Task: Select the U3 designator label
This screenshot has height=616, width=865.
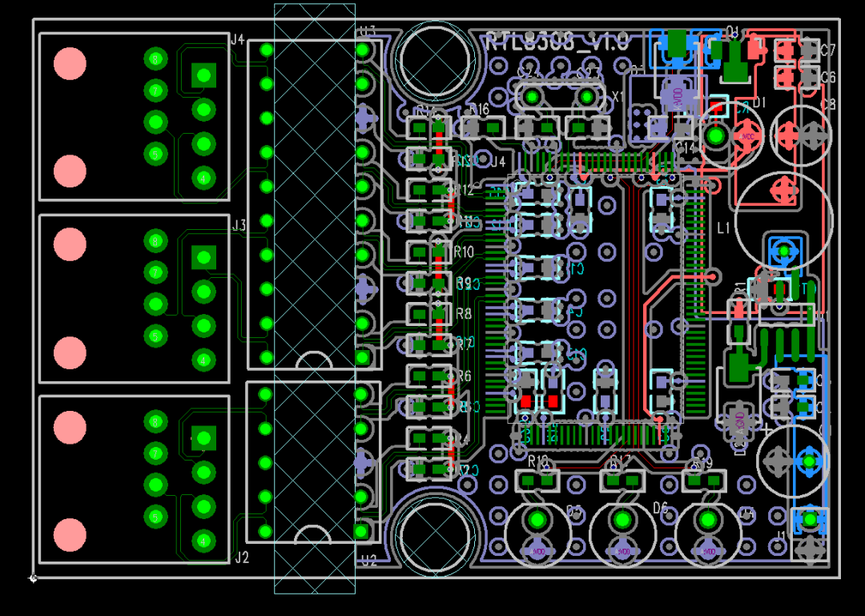Action: pyautogui.click(x=368, y=31)
